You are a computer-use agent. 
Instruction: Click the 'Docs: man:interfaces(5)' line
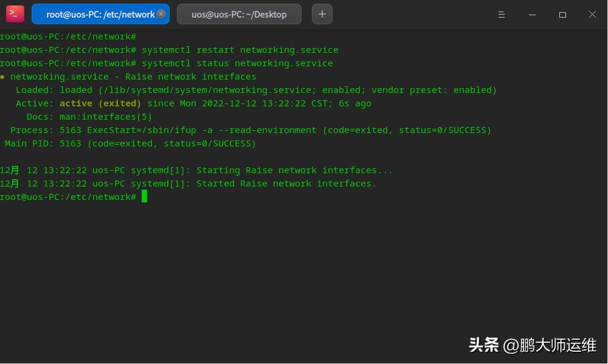[89, 117]
